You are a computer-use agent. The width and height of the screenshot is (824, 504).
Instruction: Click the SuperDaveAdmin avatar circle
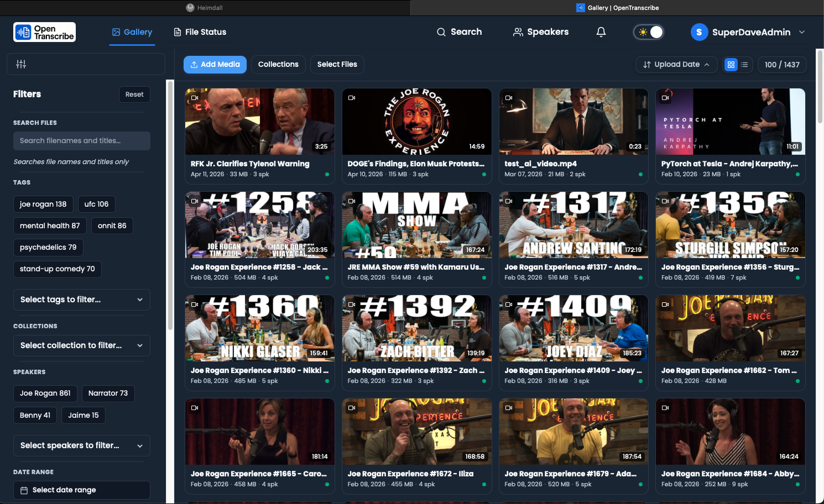point(699,32)
